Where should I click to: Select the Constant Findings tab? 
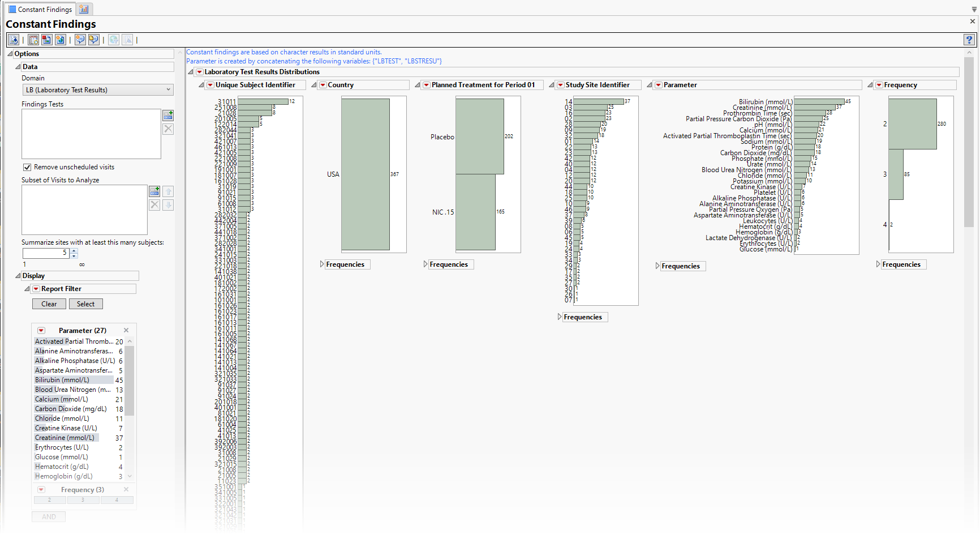[40, 9]
